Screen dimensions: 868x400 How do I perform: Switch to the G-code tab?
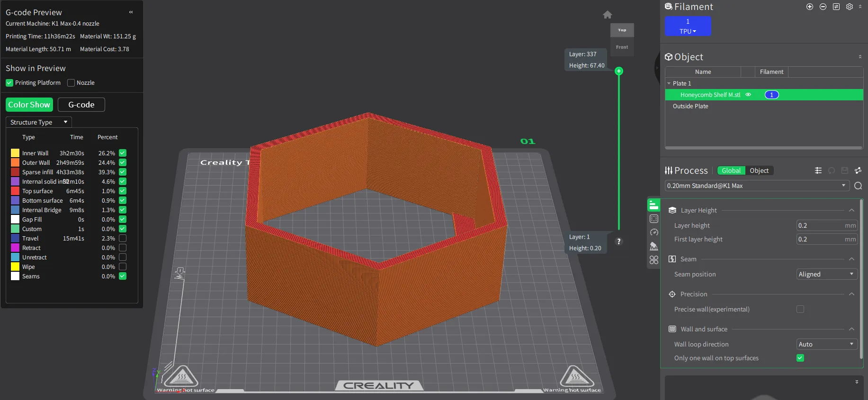click(x=81, y=105)
